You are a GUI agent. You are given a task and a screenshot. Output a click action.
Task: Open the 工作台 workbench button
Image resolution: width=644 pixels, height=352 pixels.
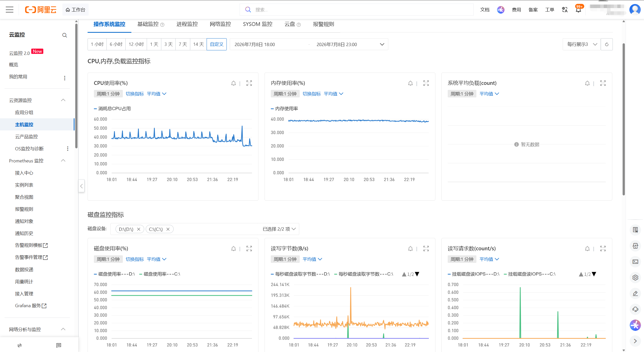coord(75,10)
